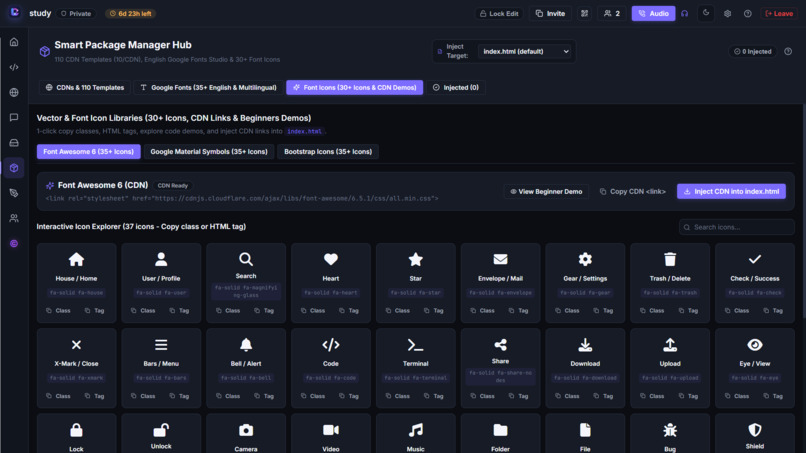806x453 pixels.
Task: Open the Injected (0) tab
Action: pos(456,87)
